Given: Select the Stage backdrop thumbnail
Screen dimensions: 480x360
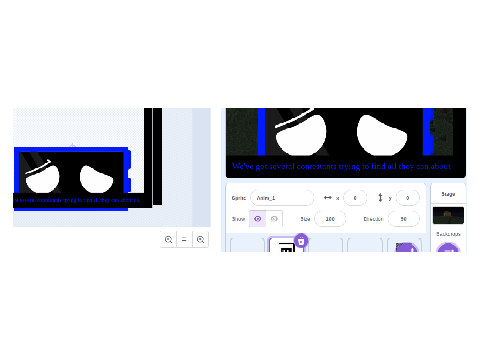Looking at the screenshot, I should pos(448,215).
